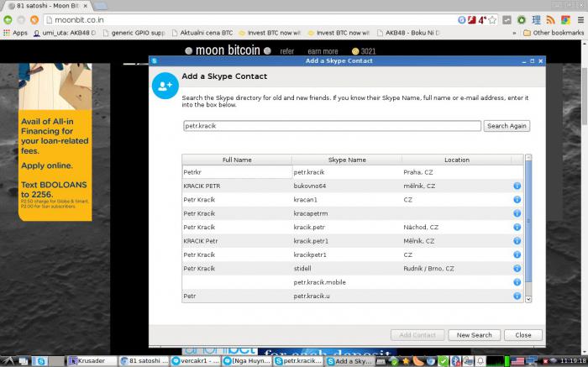Click the moon bitcoin site logo

coord(228,50)
